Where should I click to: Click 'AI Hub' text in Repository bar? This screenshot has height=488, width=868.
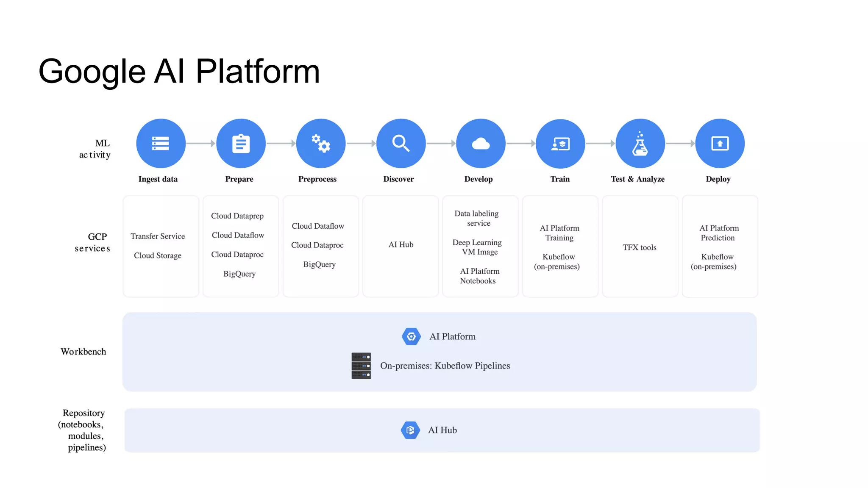[442, 430]
